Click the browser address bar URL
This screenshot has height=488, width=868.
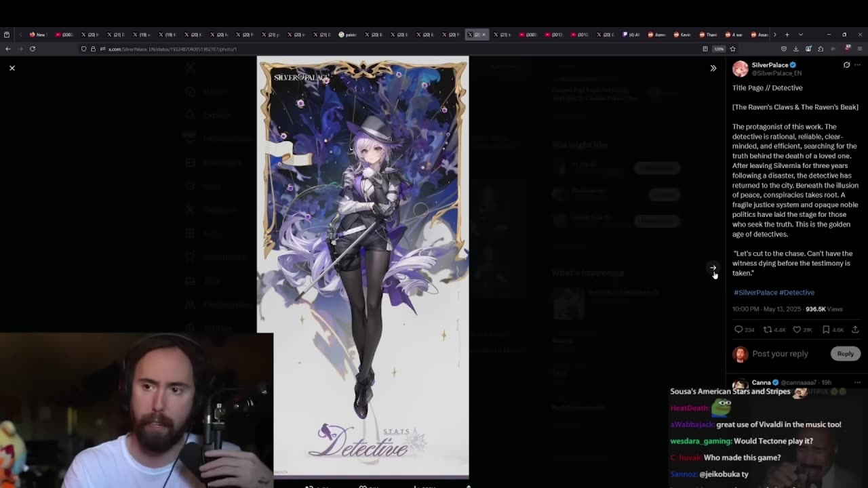[172, 49]
